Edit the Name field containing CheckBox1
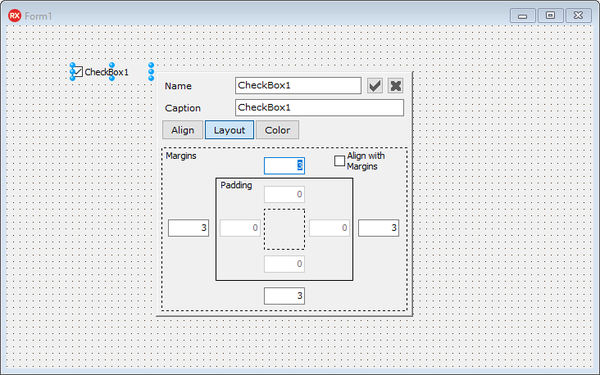 pos(298,85)
